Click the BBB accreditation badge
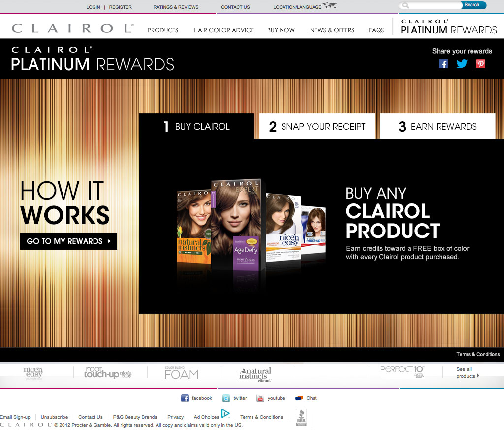This screenshot has width=504, height=434. 301,418
